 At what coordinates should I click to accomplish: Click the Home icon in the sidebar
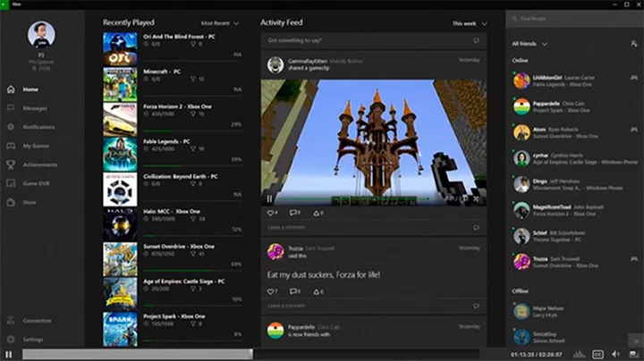[x=11, y=89]
